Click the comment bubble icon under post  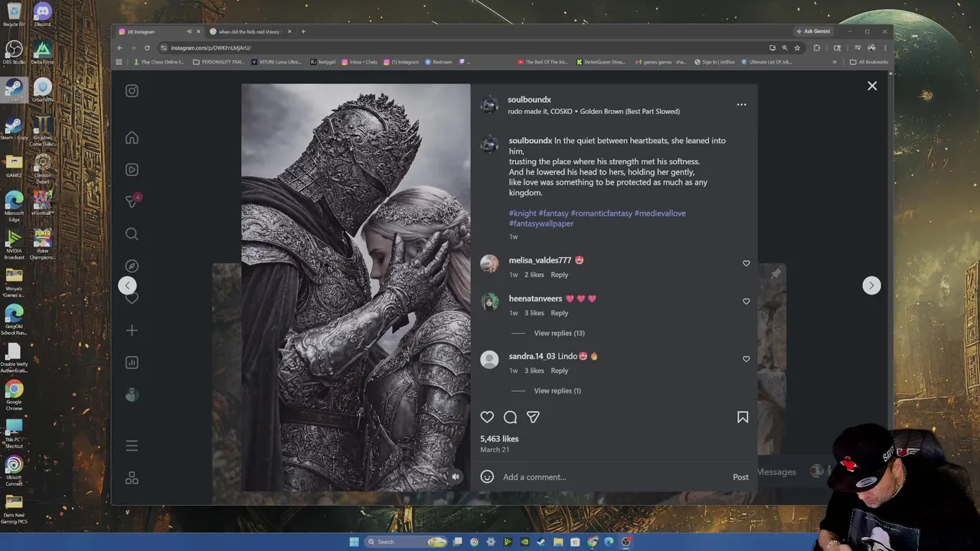click(x=510, y=417)
